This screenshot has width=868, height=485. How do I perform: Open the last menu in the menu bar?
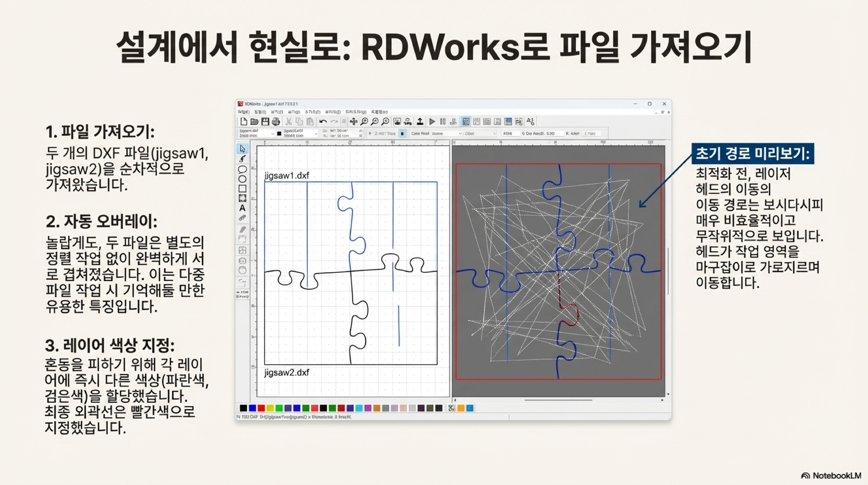[379, 112]
